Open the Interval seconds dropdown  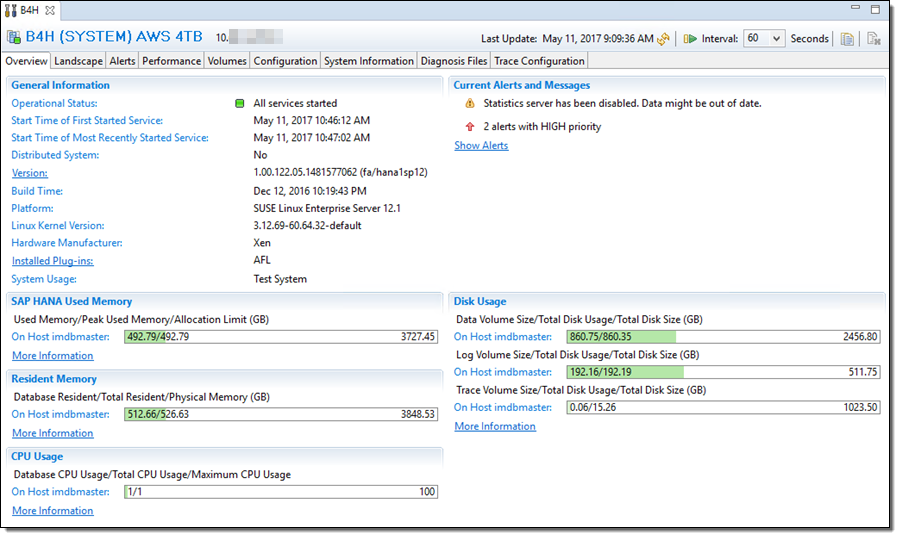(764, 39)
